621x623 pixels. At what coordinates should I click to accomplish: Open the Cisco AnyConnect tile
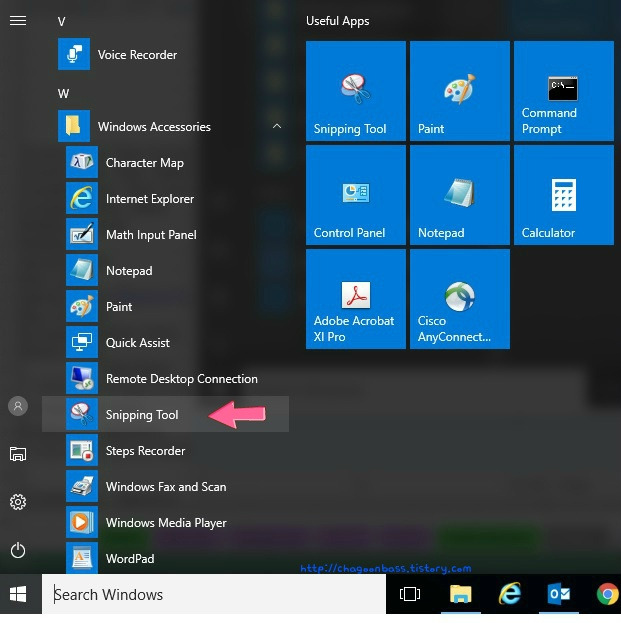460,299
